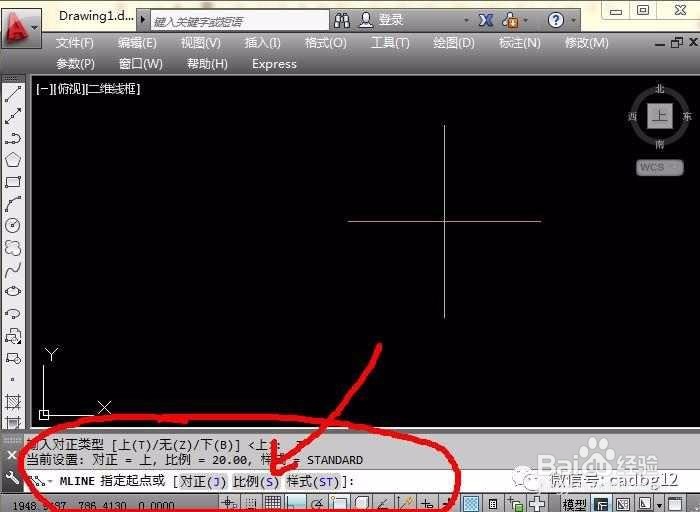Select the Line tool
This screenshot has height=512, width=700.
[13, 94]
